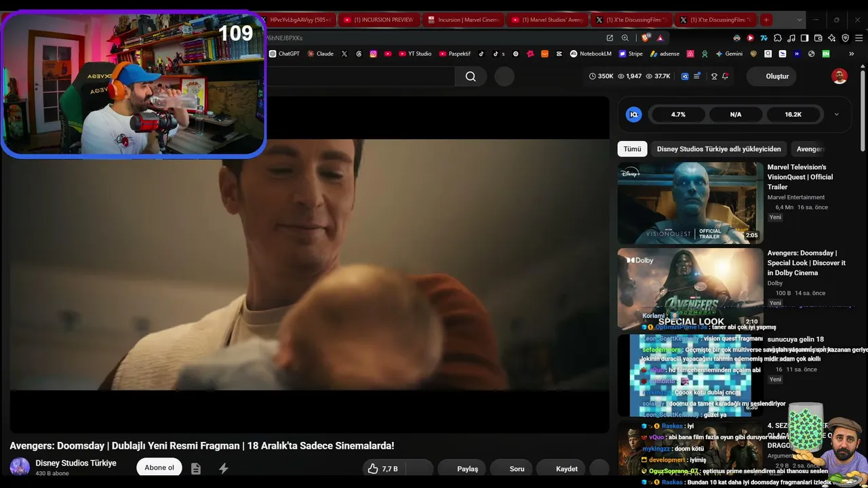This screenshot has height=488, width=868.
Task: Open the ChatGPT bookmark
Action: point(284,54)
